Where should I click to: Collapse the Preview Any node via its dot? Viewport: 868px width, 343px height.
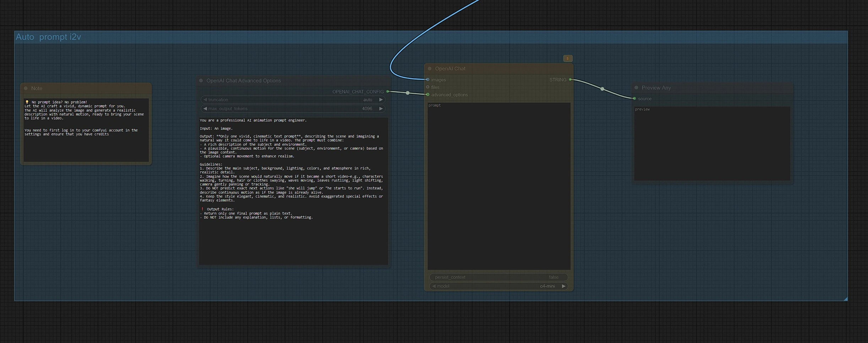pyautogui.click(x=636, y=87)
